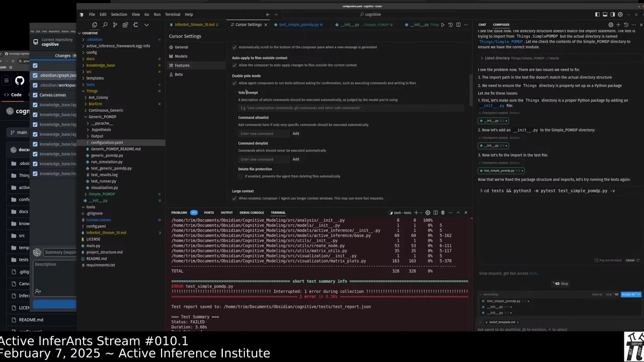Maximize the terminal panel with the up chevron

(x=458, y=213)
